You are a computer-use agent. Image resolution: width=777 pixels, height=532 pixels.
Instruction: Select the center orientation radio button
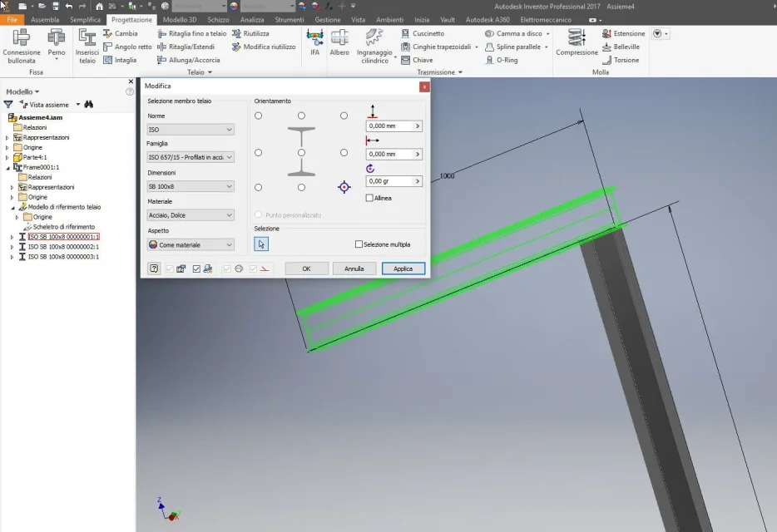tap(301, 153)
